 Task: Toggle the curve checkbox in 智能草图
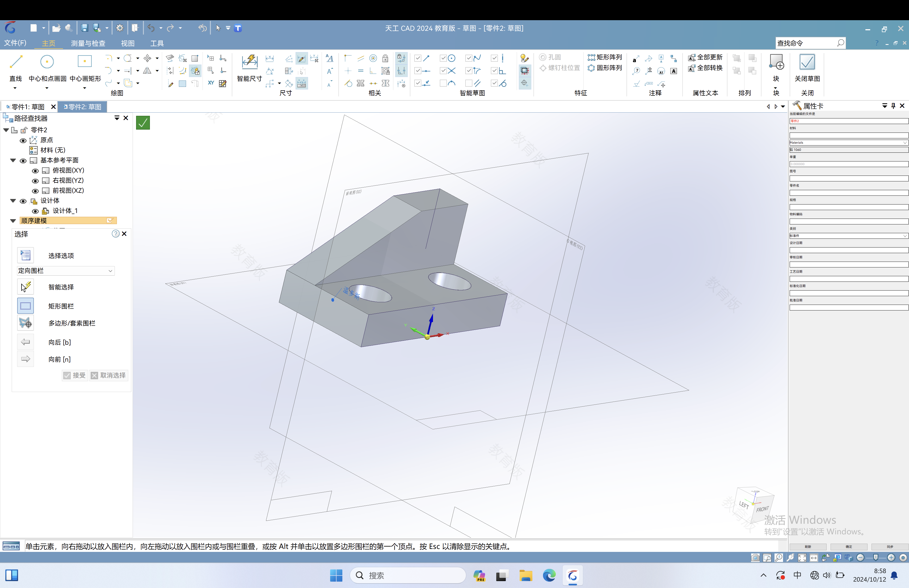tap(469, 58)
